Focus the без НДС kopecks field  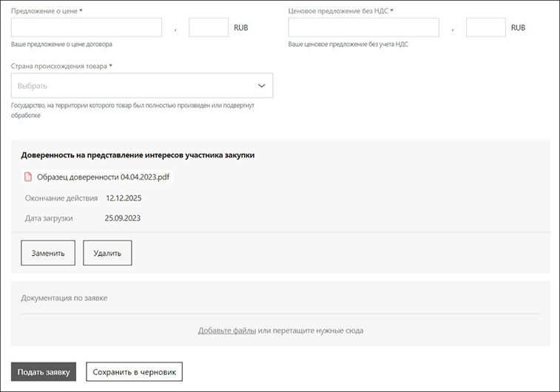(x=486, y=27)
